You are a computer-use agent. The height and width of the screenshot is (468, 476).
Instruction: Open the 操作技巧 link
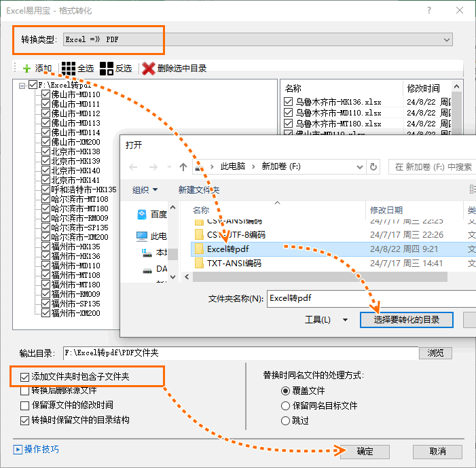pos(41,449)
